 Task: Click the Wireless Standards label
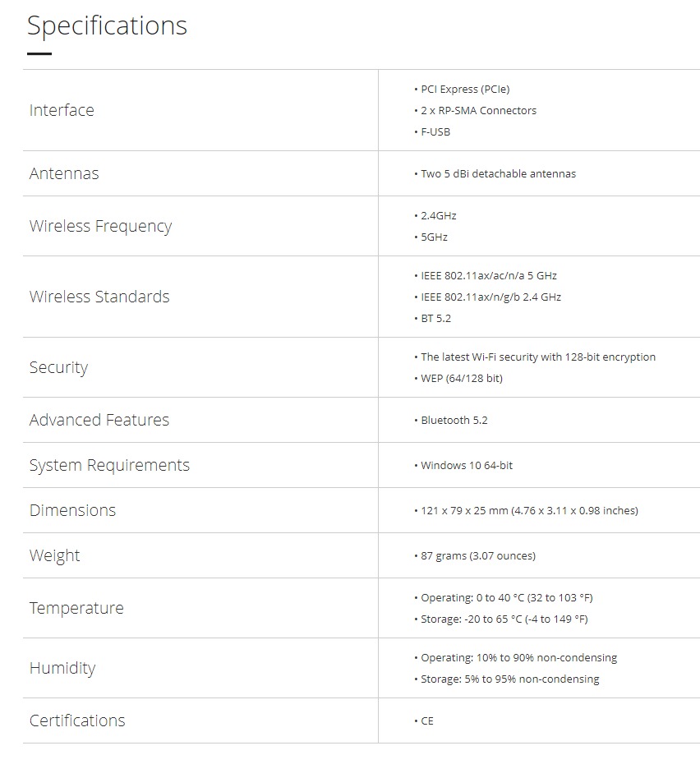click(x=99, y=297)
